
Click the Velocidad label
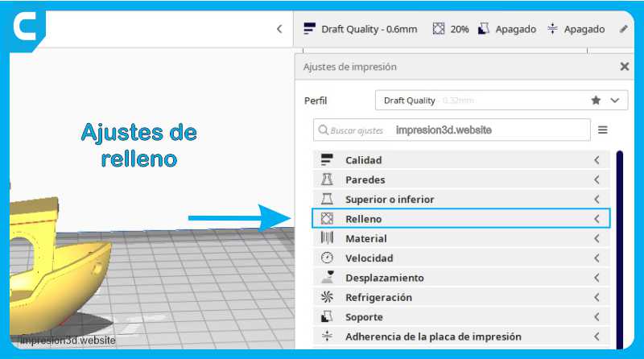(369, 258)
